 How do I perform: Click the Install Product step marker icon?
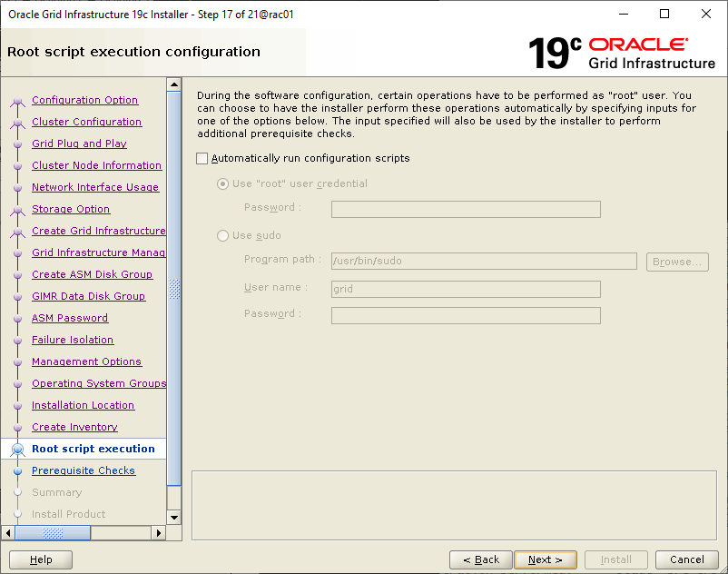click(17, 514)
